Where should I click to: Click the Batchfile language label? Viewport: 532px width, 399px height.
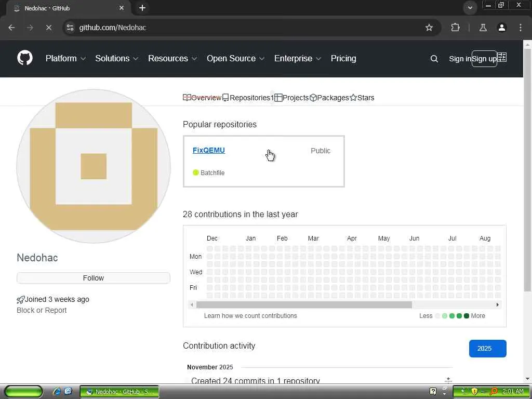pos(212,172)
